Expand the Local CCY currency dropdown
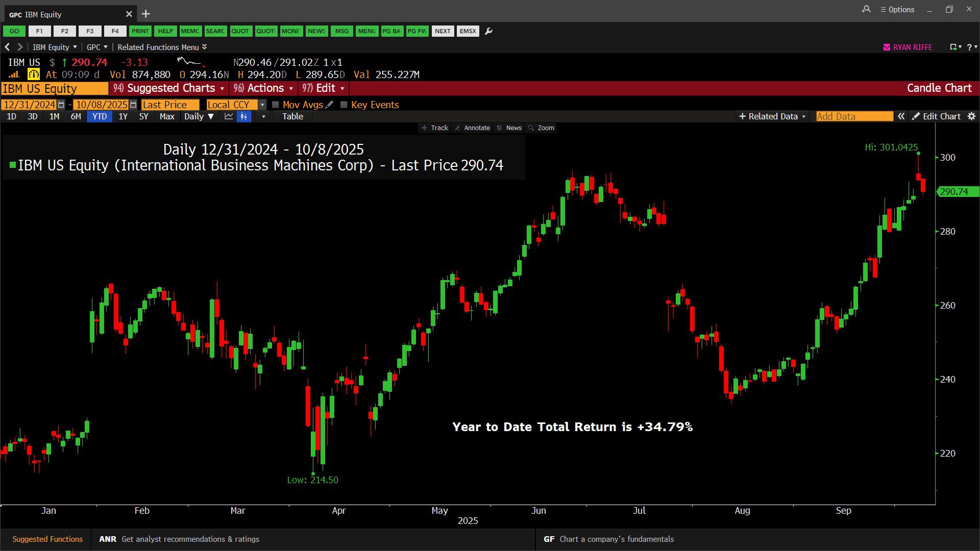The image size is (980, 551). point(262,105)
